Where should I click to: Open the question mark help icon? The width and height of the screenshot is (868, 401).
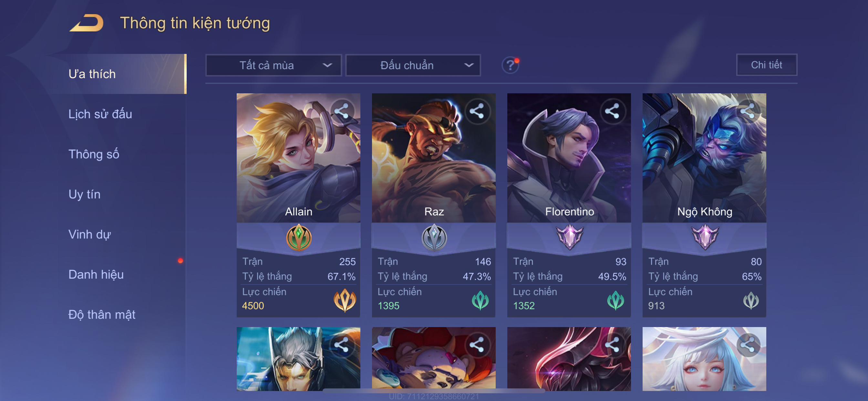[x=510, y=65]
